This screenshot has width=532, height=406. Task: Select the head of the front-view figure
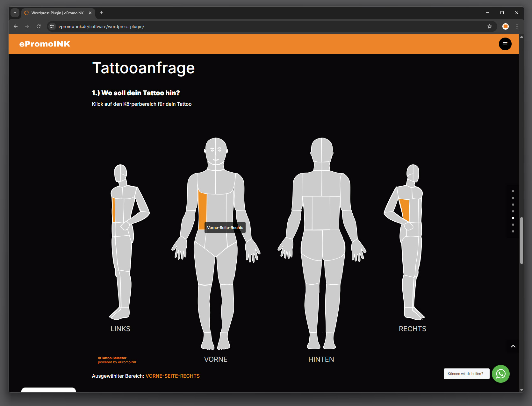click(216, 150)
